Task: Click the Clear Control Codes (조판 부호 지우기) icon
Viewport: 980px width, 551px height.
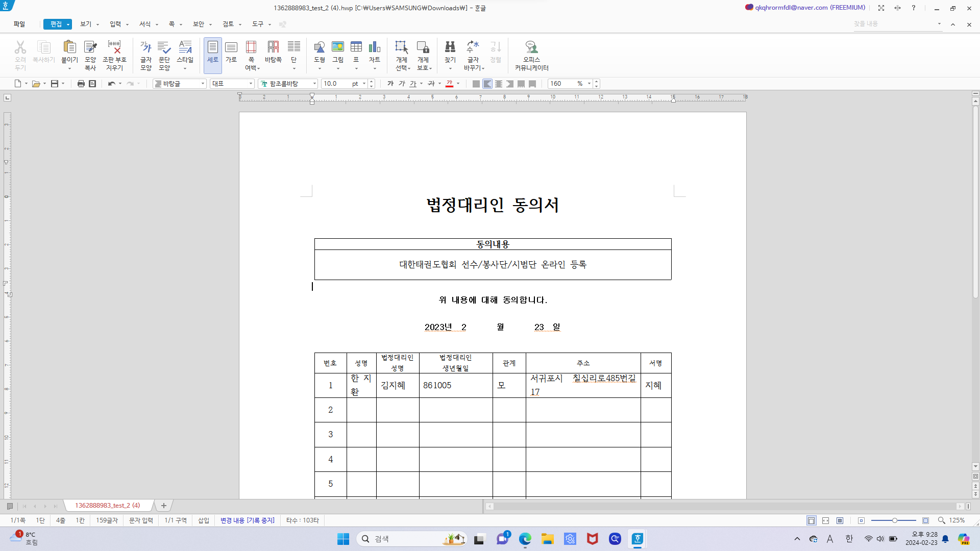Action: [114, 47]
